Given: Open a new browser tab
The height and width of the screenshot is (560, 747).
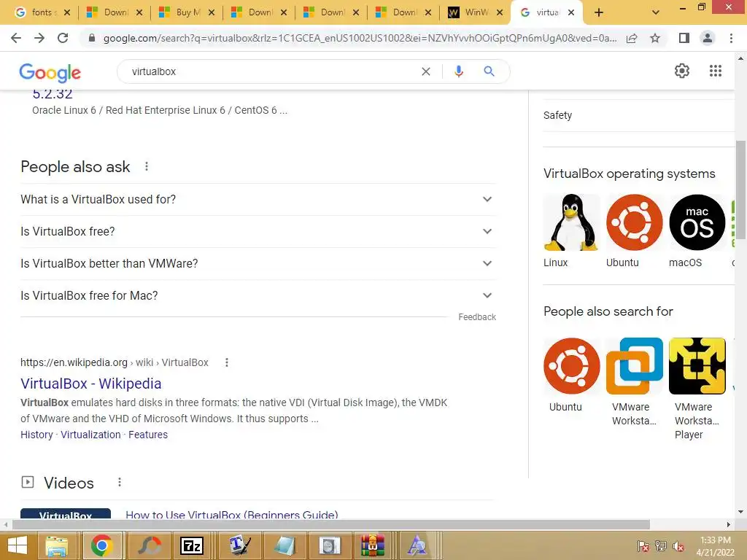Looking at the screenshot, I should click(x=599, y=12).
